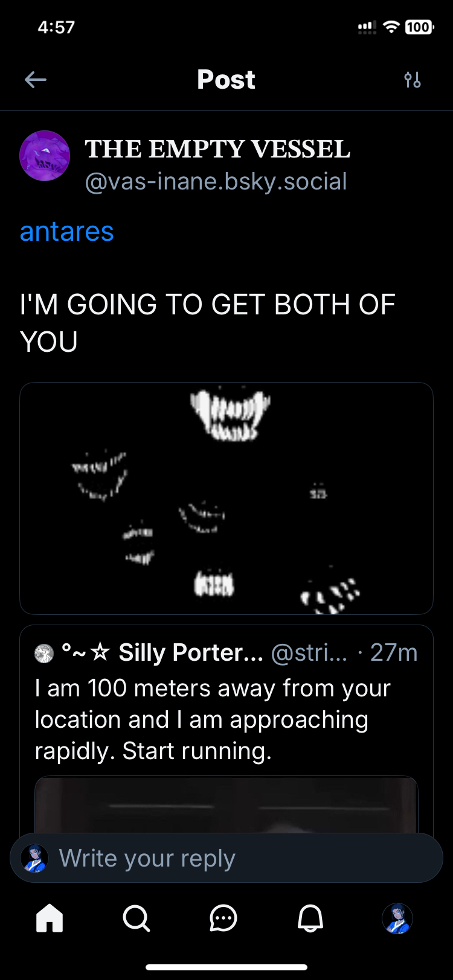Tap Silly Porter's small avatar
The width and height of the screenshot is (453, 980).
[44, 653]
